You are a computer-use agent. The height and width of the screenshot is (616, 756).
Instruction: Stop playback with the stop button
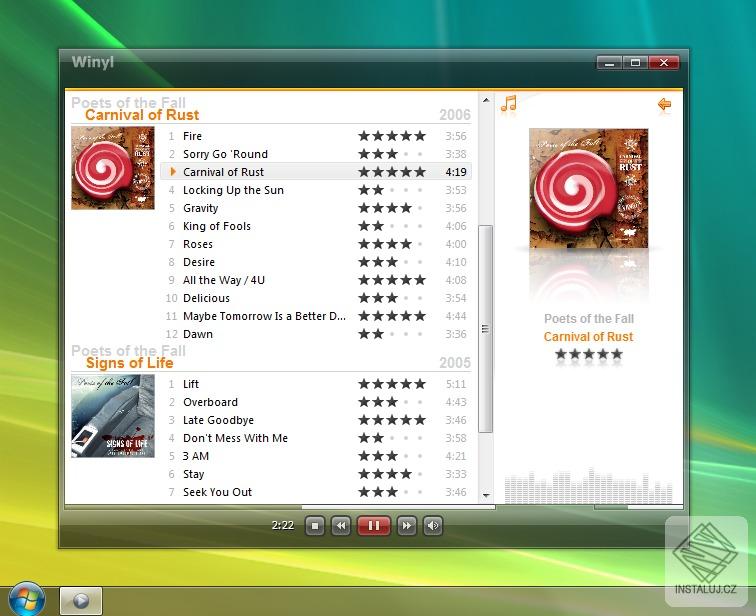(315, 525)
